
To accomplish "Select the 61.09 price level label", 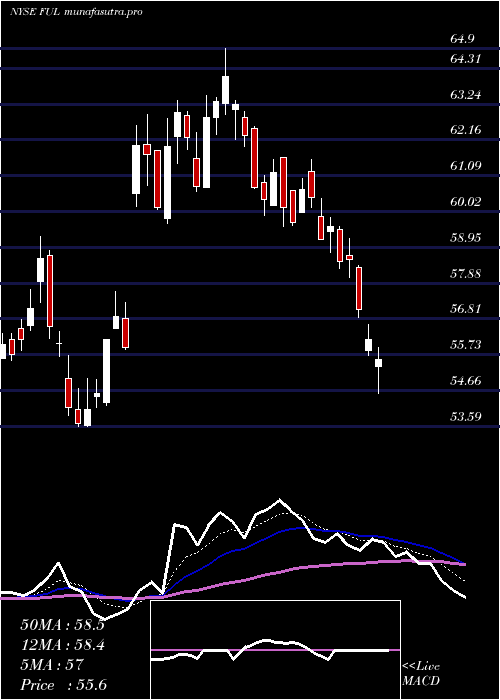I will click(466, 166).
